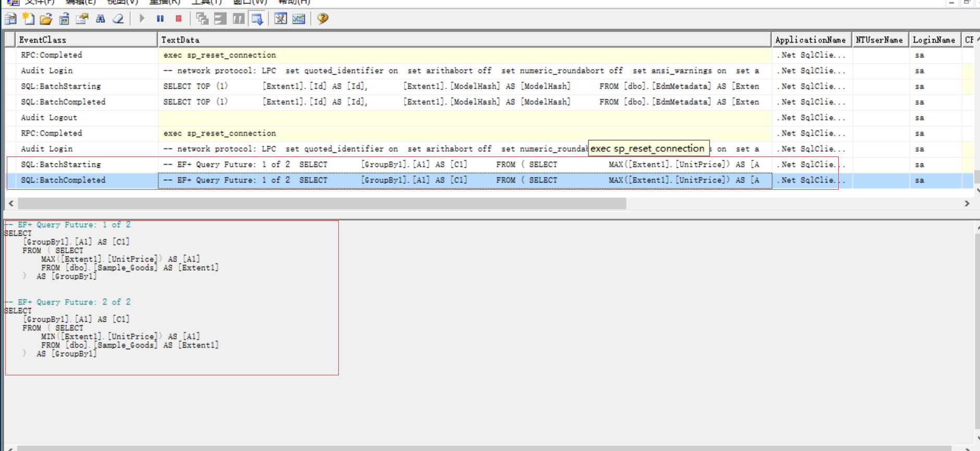The image size is (980, 451).
Task: Click the grid's horizontal scrollbar thumb
Action: 322,203
